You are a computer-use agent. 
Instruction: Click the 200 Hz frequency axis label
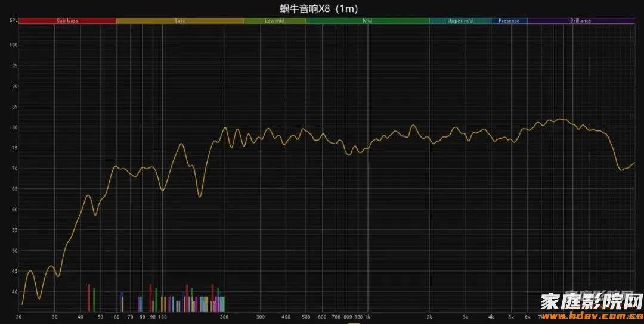point(224,317)
